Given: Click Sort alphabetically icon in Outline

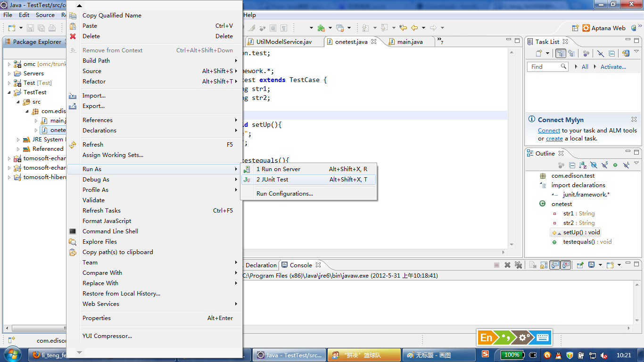Looking at the screenshot, I should pos(583,165).
